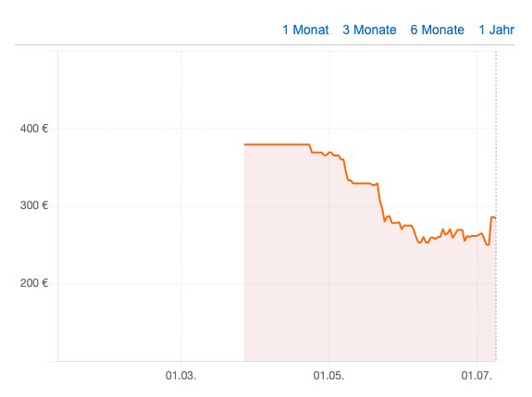532x397 pixels.
Task: Click the 01.05. date axis label
Action: pos(328,376)
